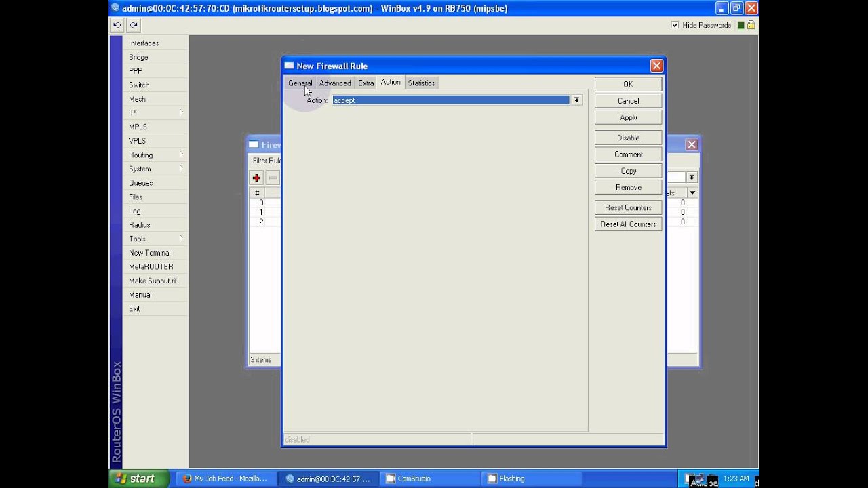Click the Comment button
The image size is (868, 488).
pos(628,155)
